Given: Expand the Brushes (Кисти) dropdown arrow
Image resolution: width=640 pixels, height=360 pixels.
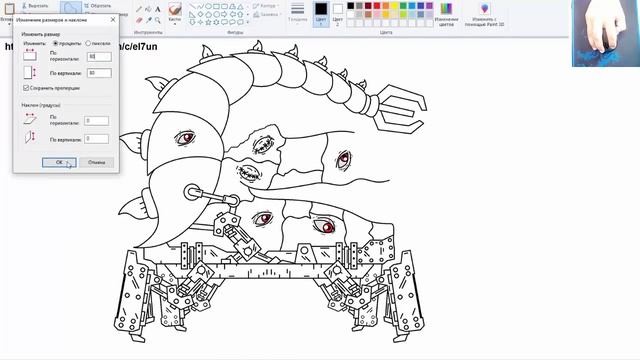Looking at the screenshot, I should point(175,24).
